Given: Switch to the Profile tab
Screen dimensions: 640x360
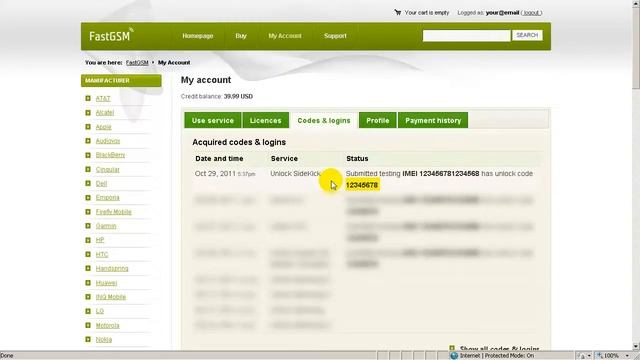Looking at the screenshot, I should tap(378, 120).
